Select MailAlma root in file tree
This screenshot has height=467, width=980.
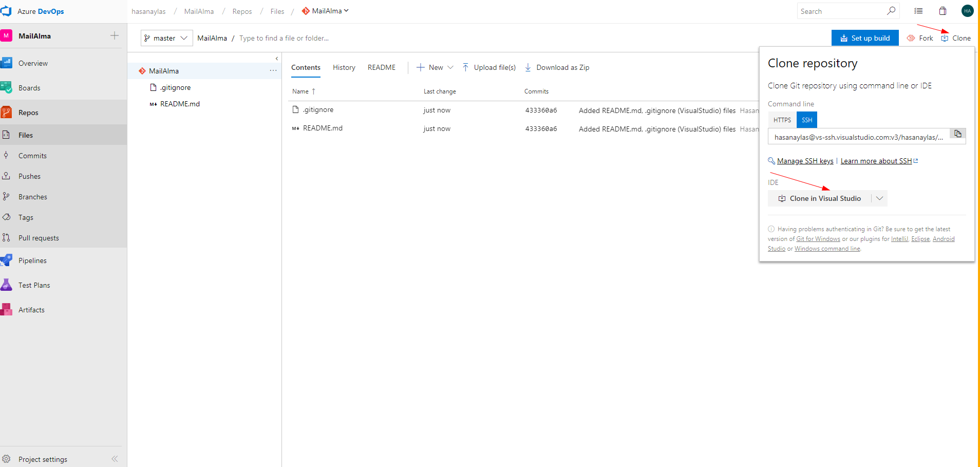pos(164,71)
